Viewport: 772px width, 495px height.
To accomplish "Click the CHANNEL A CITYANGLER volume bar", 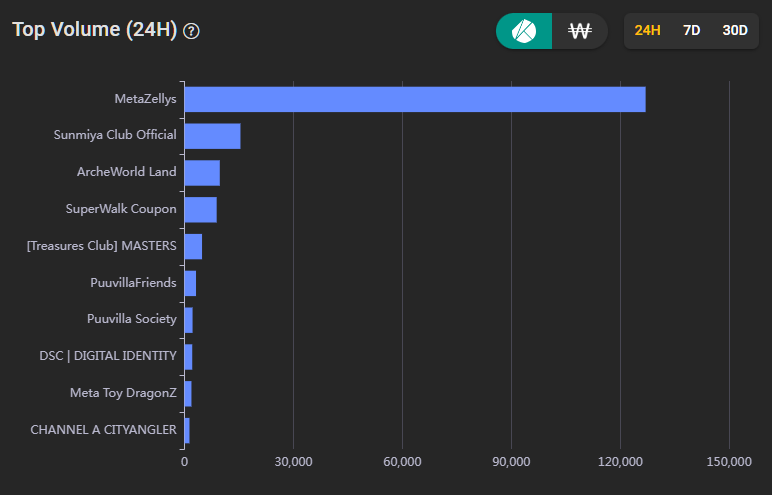I will pyautogui.click(x=187, y=431).
